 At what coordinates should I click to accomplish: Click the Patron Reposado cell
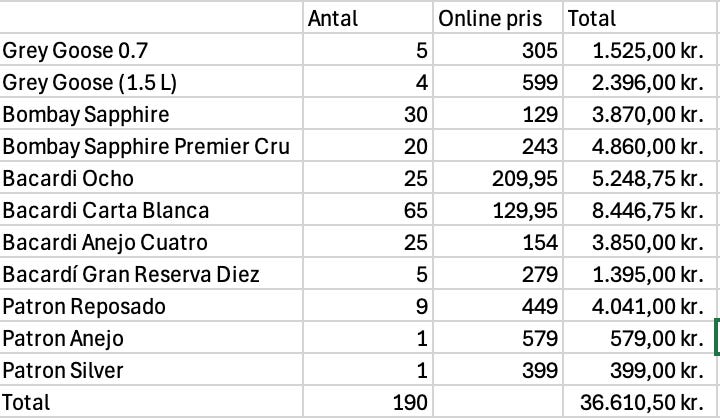[x=150, y=306]
